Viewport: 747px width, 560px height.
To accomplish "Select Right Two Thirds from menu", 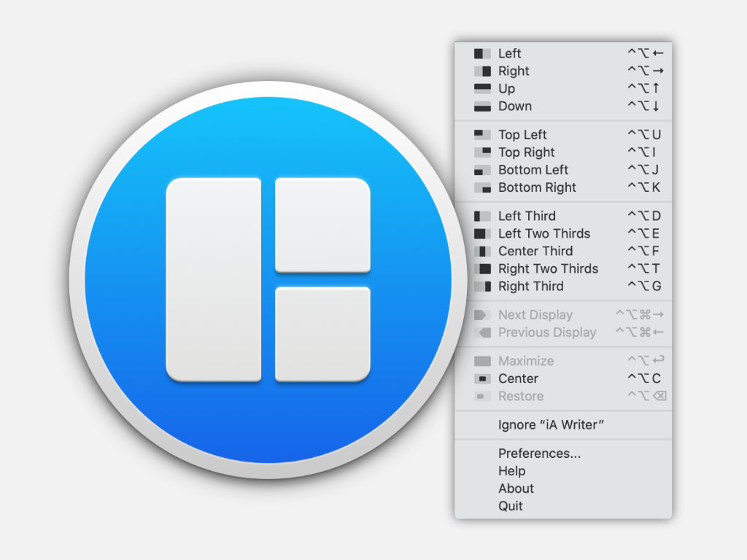I will pos(563,269).
